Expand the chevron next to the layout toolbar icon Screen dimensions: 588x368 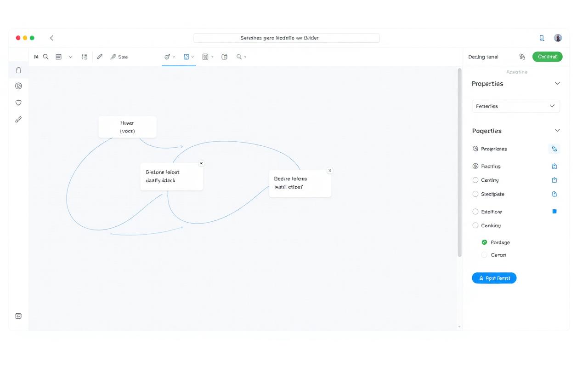tap(70, 57)
